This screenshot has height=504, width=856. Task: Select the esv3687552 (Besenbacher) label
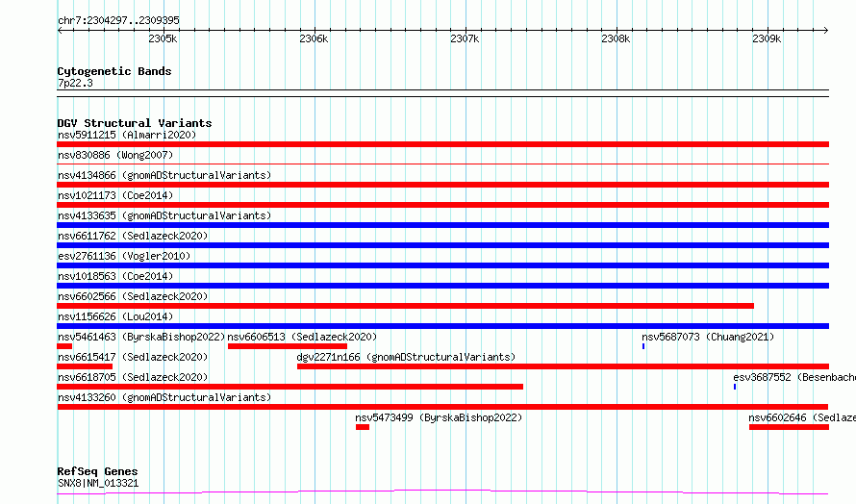tap(794, 377)
